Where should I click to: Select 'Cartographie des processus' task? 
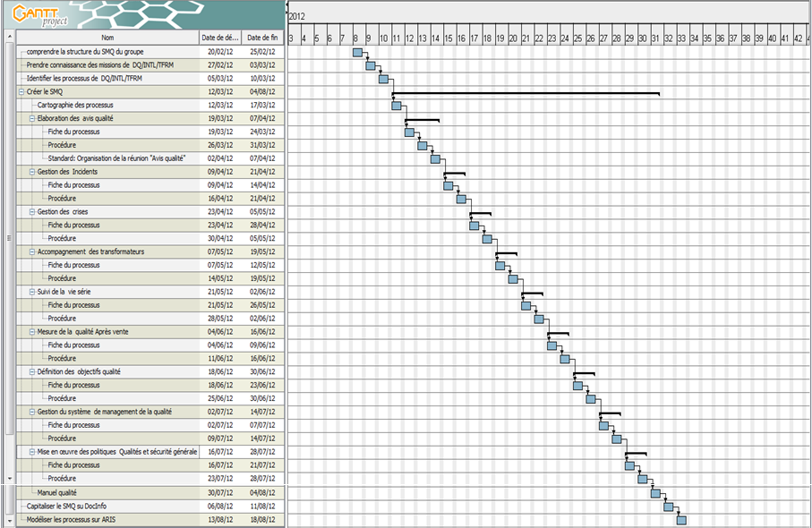point(75,106)
